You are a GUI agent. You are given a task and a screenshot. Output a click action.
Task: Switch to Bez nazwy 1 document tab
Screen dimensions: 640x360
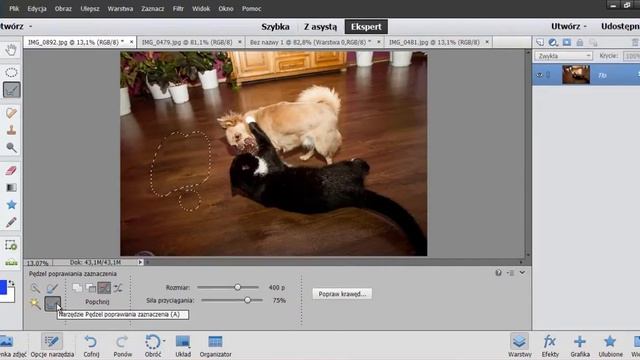coord(310,42)
